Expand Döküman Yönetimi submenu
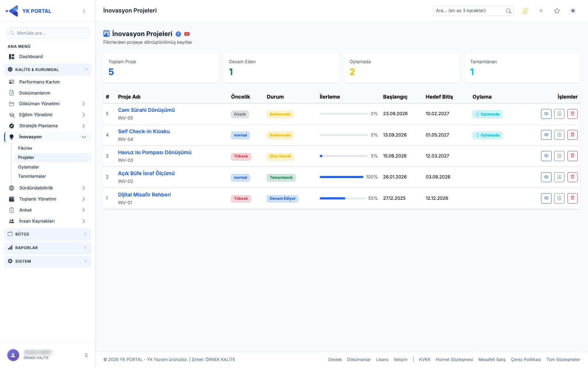 [x=48, y=104]
